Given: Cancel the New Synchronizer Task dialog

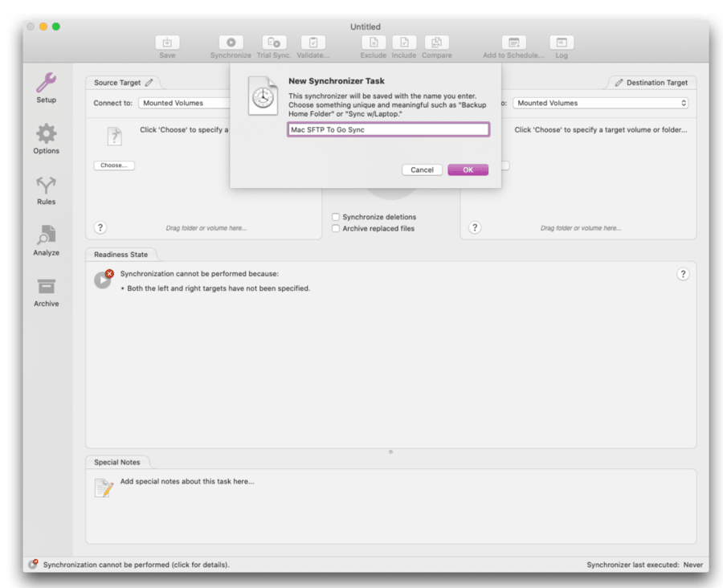Looking at the screenshot, I should click(422, 169).
